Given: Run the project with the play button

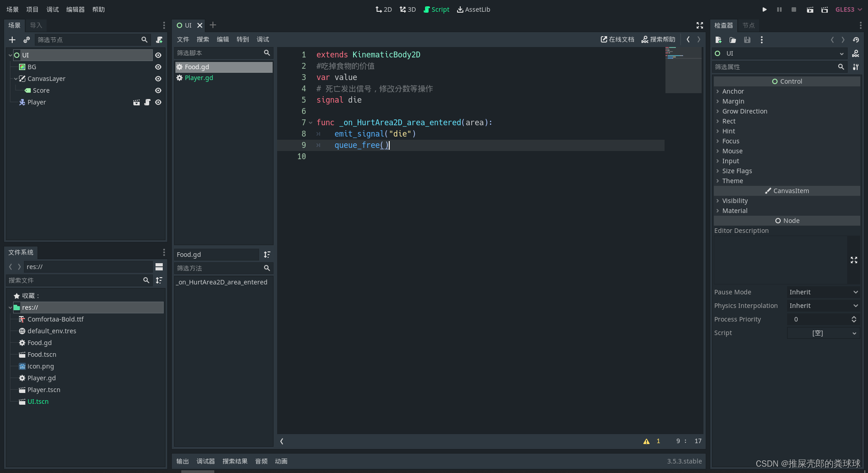Looking at the screenshot, I should [x=764, y=9].
